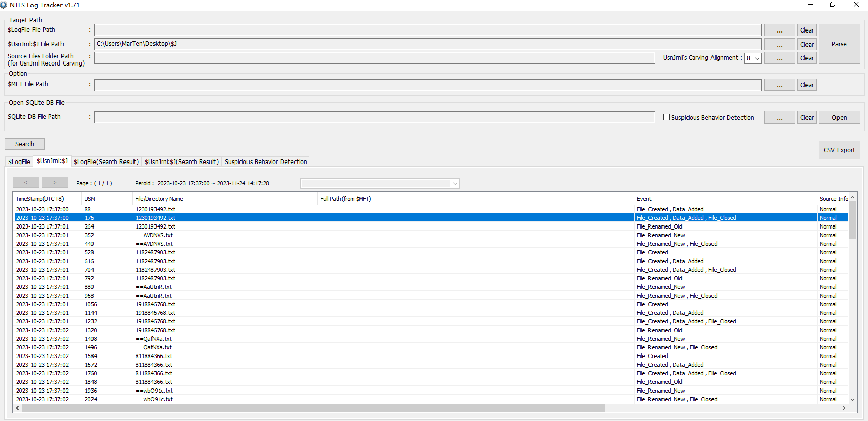Switch to the $LogFile tab
Viewport: 868px width, 421px height.
(19, 162)
